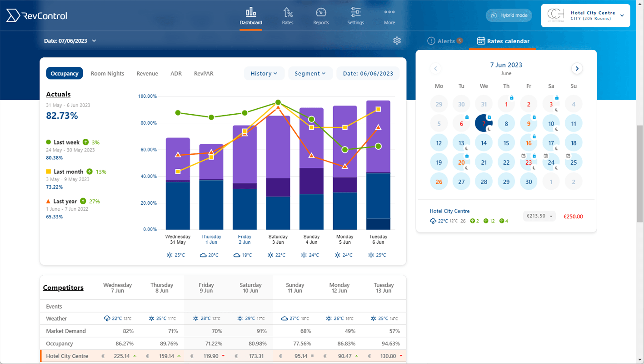Open the Hotel City Centre link

click(x=449, y=211)
